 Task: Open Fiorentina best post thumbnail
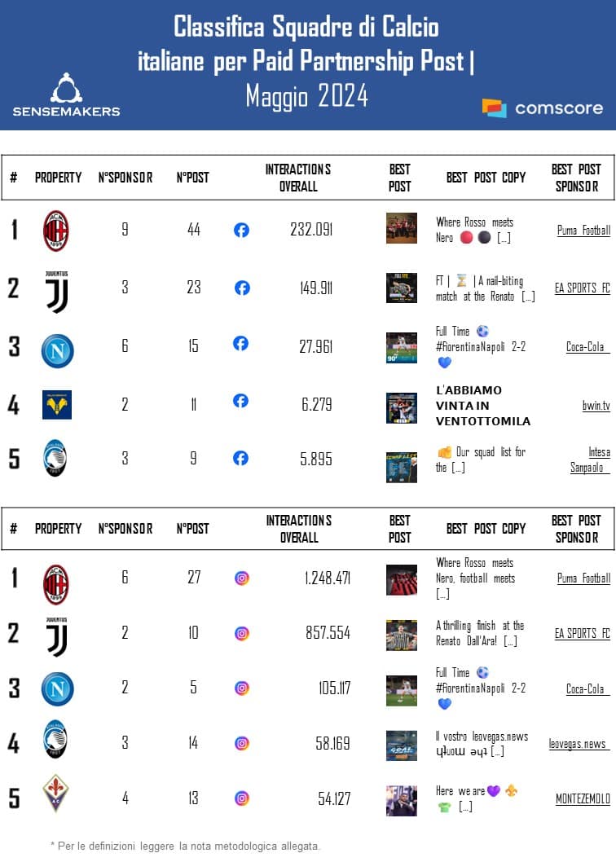pos(402,800)
